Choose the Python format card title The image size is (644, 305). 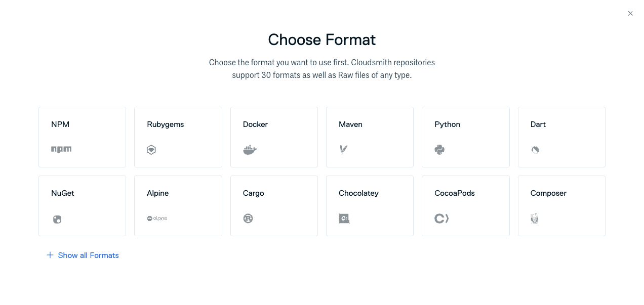(x=447, y=124)
